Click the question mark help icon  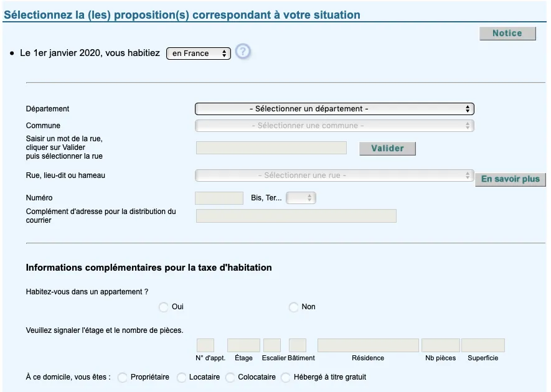point(243,52)
